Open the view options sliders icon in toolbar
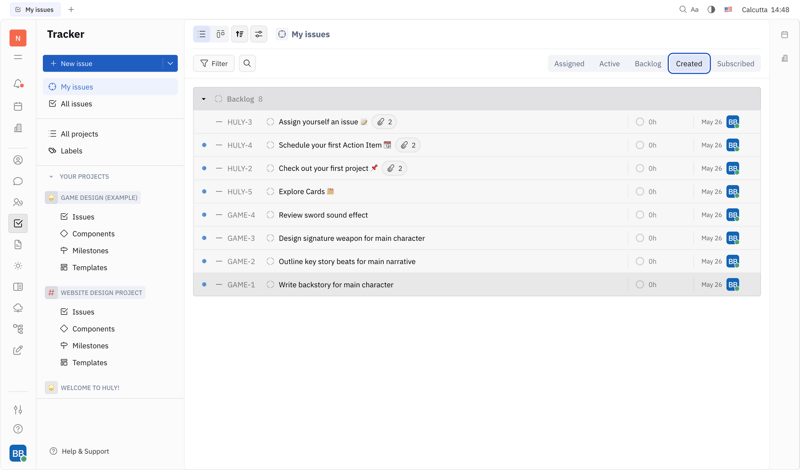The image size is (800, 470). pyautogui.click(x=259, y=34)
